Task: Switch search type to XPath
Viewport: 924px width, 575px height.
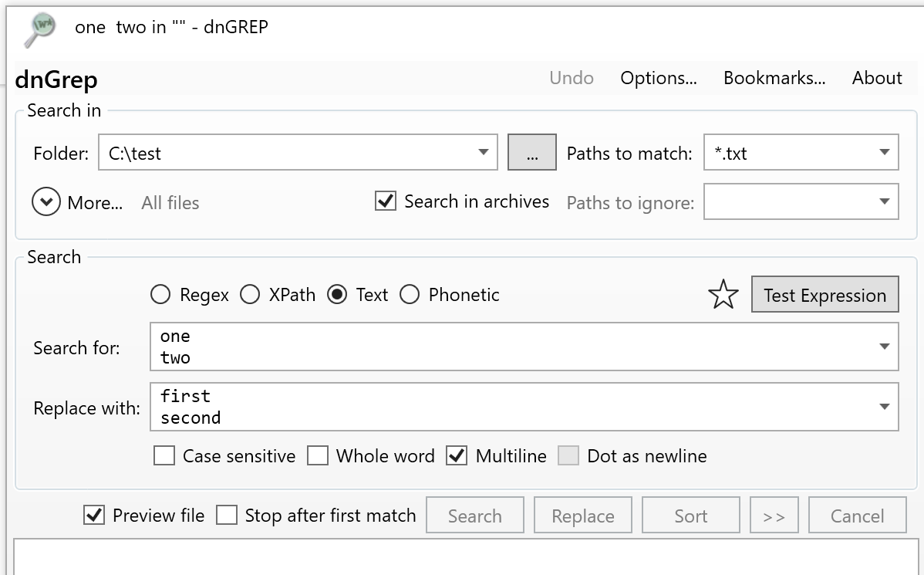Action: click(x=250, y=294)
